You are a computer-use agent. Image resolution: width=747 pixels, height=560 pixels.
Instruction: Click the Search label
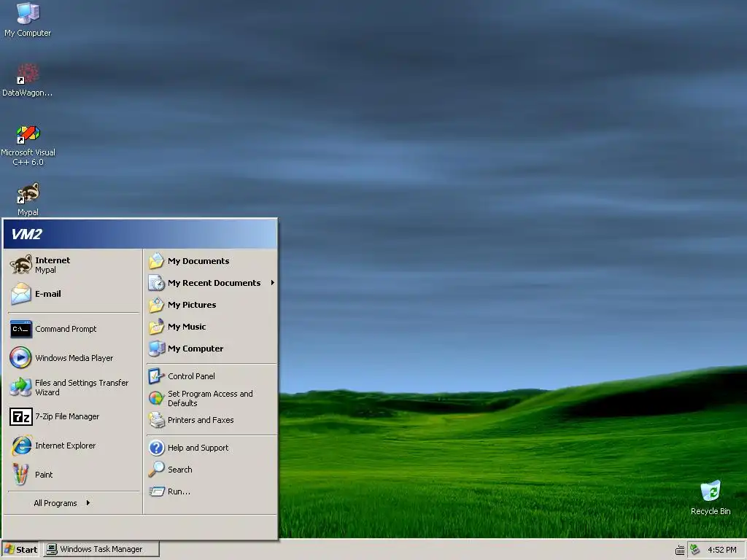[x=180, y=470]
